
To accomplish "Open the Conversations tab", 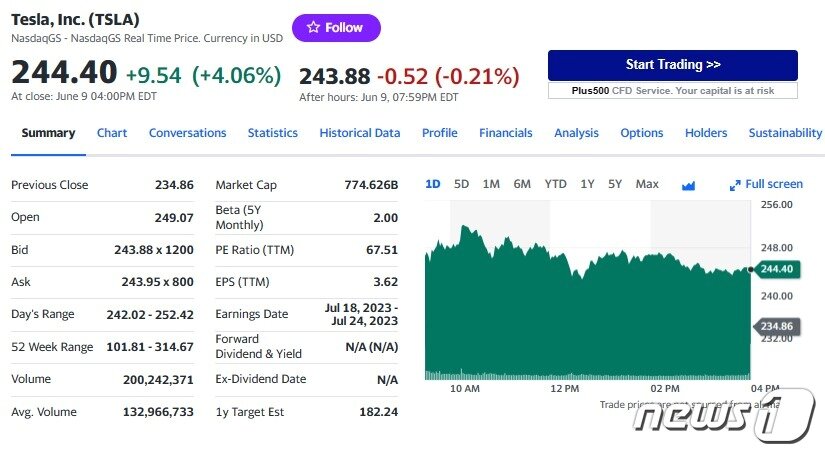I will 187,133.
